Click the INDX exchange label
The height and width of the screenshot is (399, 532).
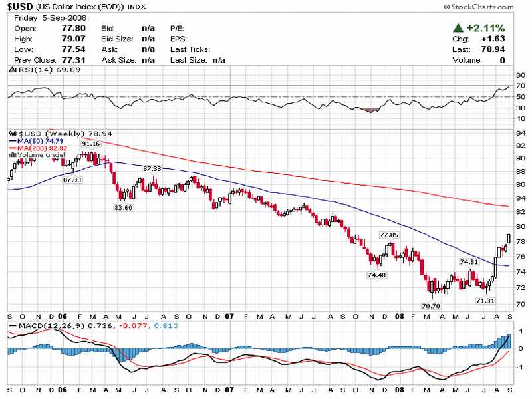click(x=136, y=7)
